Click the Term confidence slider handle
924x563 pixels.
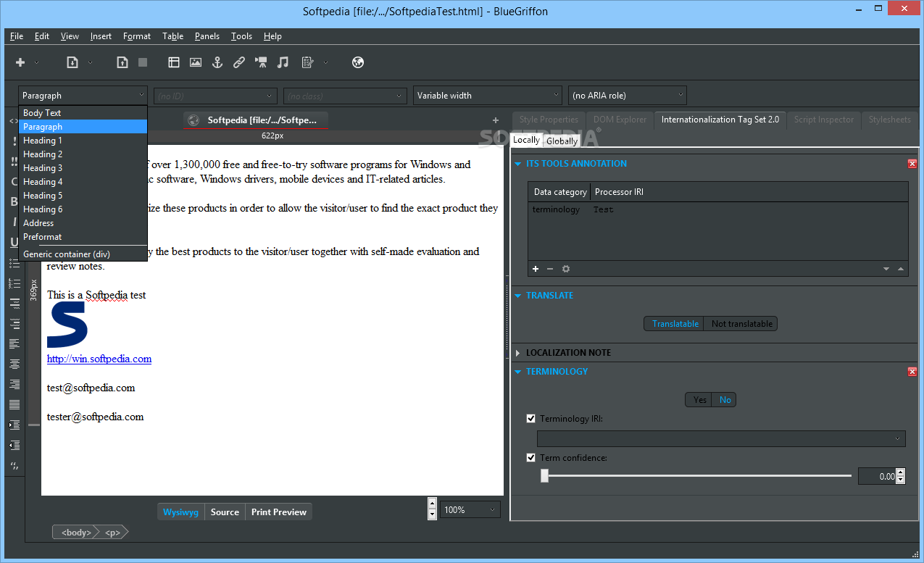544,476
